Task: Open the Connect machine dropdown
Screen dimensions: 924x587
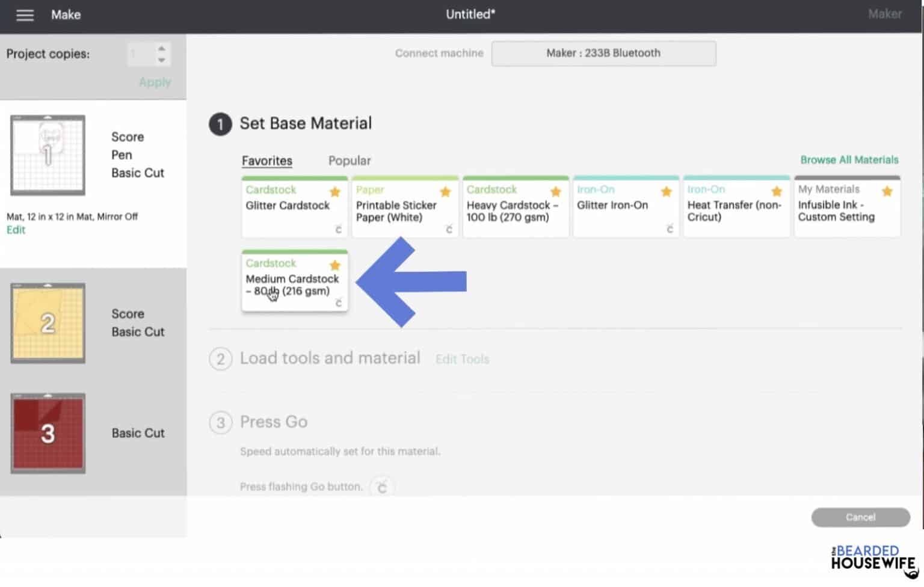Action: pyautogui.click(x=603, y=54)
